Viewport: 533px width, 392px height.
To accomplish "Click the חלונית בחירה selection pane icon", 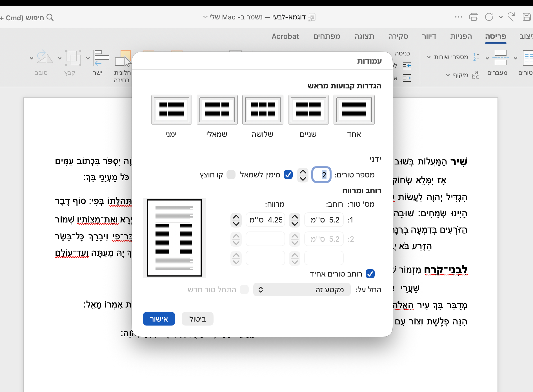I will (123, 58).
